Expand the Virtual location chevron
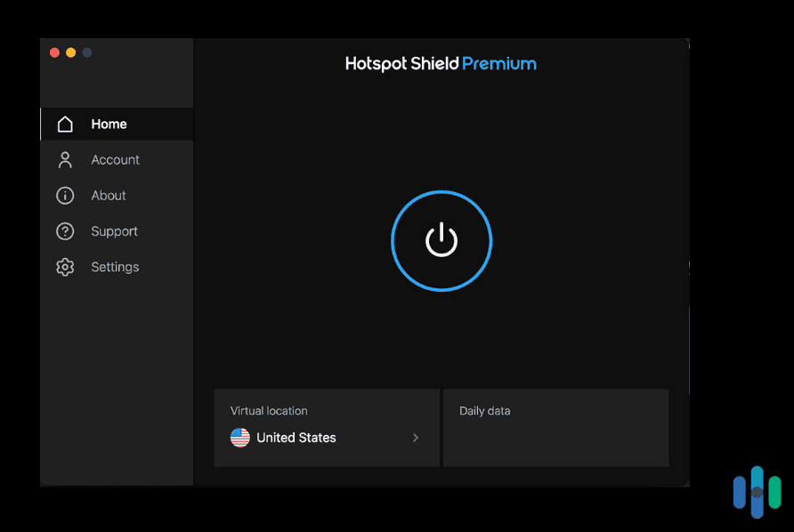This screenshot has width=794, height=532. [x=415, y=437]
